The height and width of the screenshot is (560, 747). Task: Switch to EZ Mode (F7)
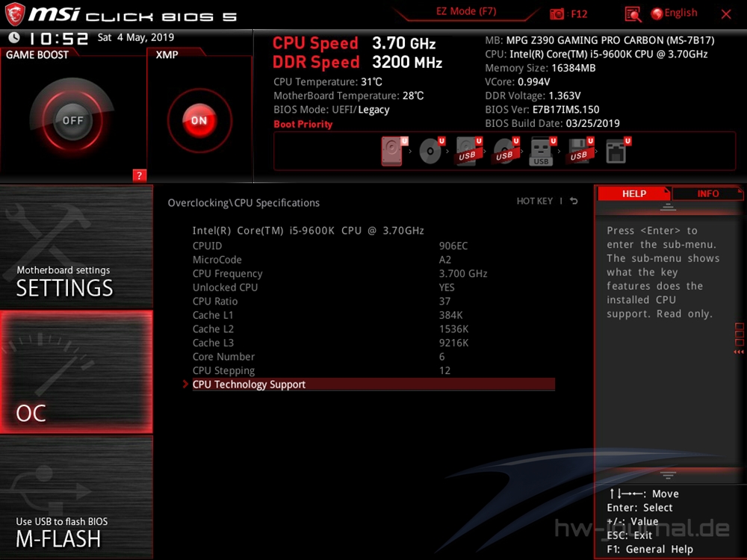(466, 11)
